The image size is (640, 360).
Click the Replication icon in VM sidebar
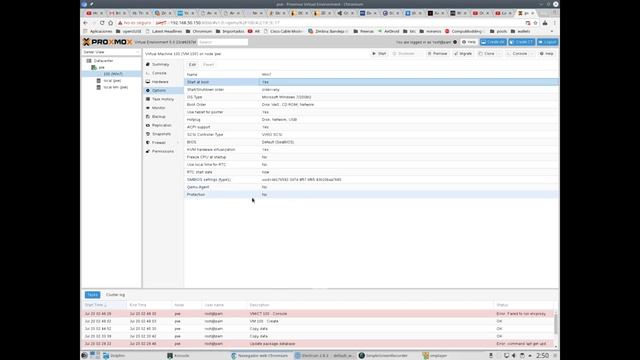coord(148,125)
